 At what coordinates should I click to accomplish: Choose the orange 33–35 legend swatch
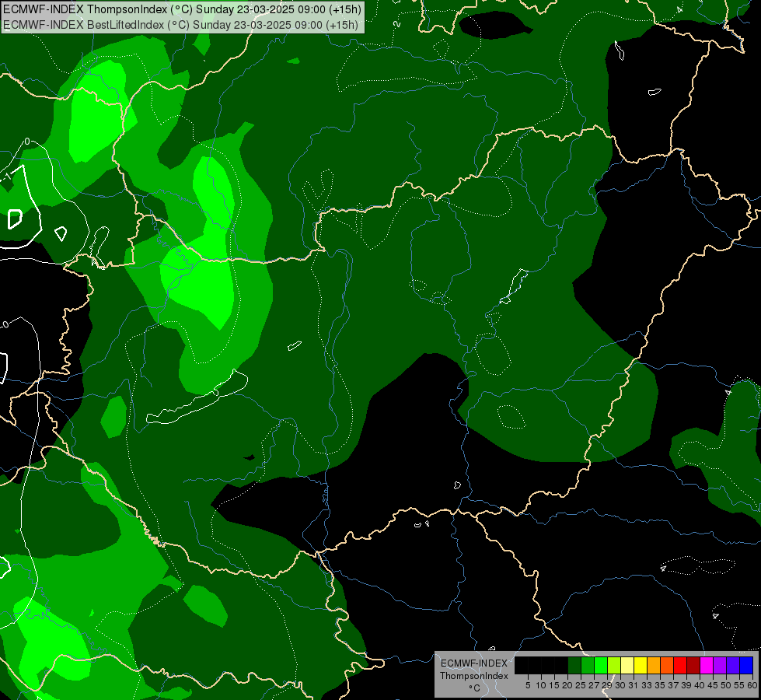click(654, 665)
